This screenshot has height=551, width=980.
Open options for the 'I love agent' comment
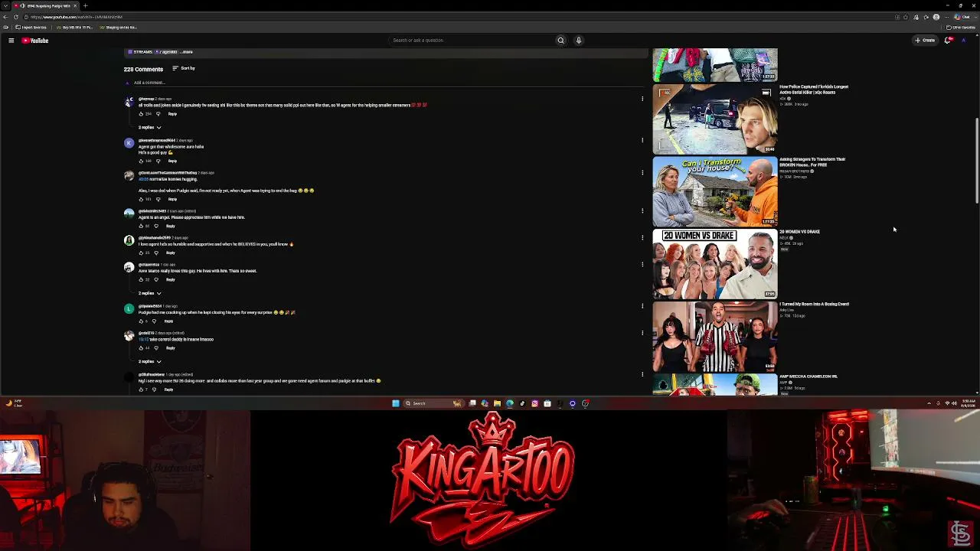pos(642,237)
